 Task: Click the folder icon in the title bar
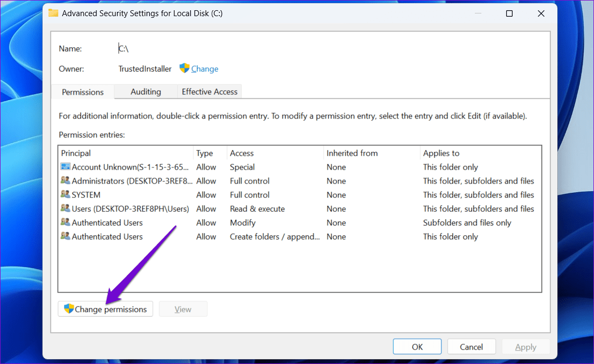53,13
